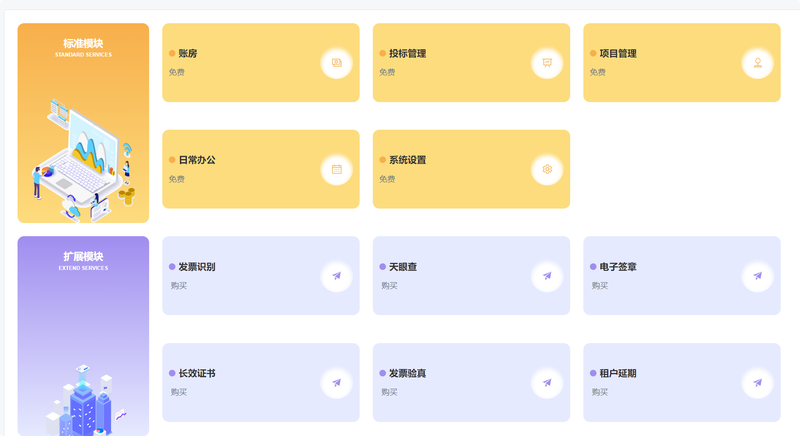
Task: Click 购买 under 发票识别
Action: click(179, 286)
